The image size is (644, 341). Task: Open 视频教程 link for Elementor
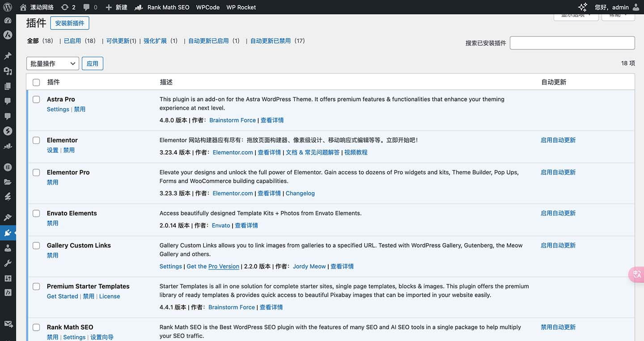coord(356,152)
